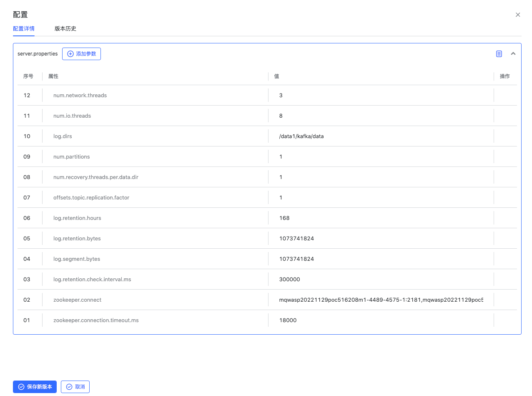Click row number 12

click(x=27, y=96)
